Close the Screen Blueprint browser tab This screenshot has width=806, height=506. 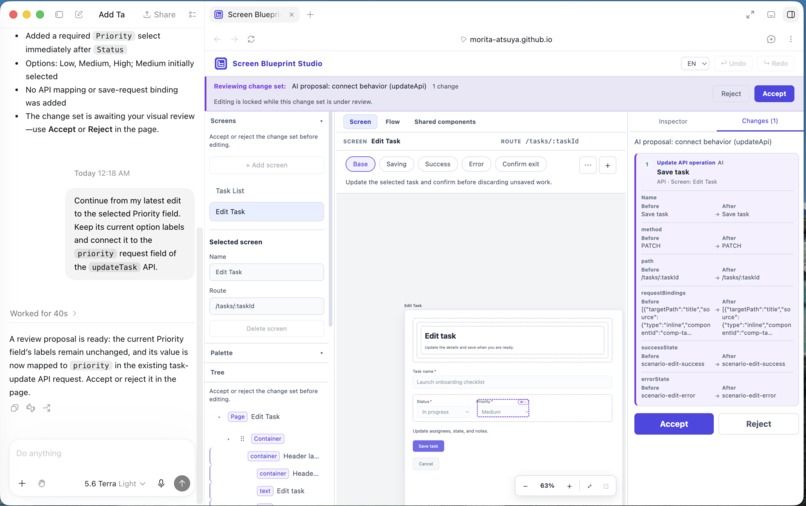pyautogui.click(x=291, y=14)
